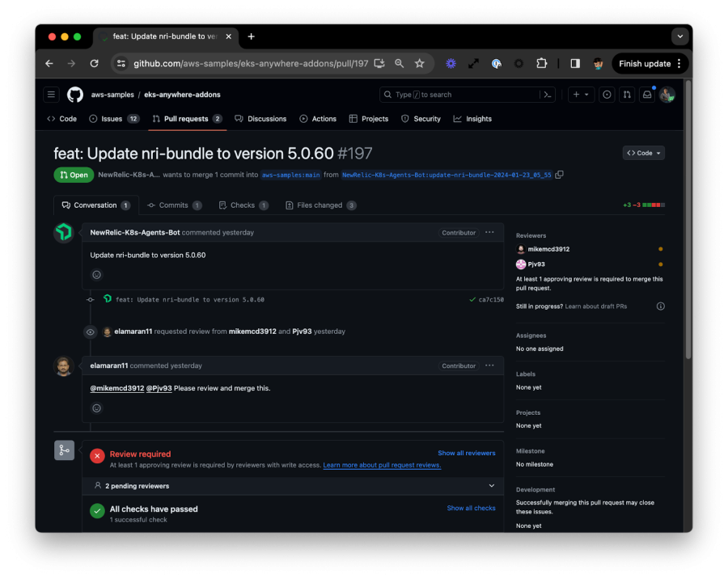Open the GitHub hamburger navigation menu
This screenshot has height=579, width=728.
[52, 95]
